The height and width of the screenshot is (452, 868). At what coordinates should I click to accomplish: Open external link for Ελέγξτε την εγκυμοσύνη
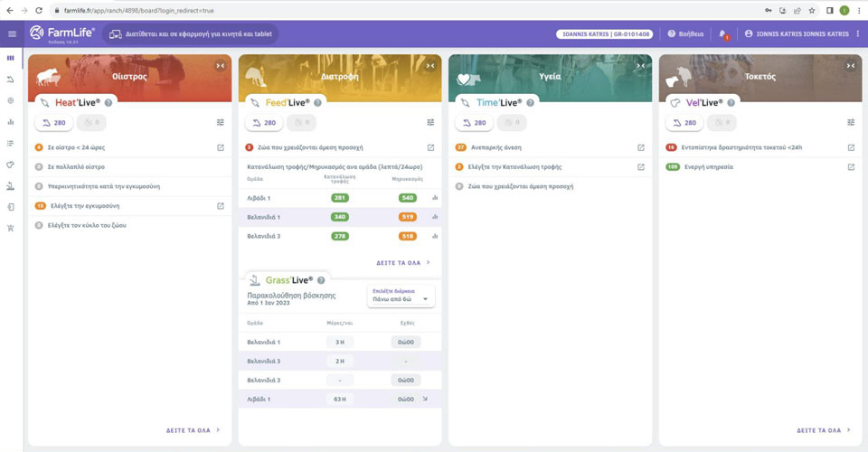pos(221,206)
